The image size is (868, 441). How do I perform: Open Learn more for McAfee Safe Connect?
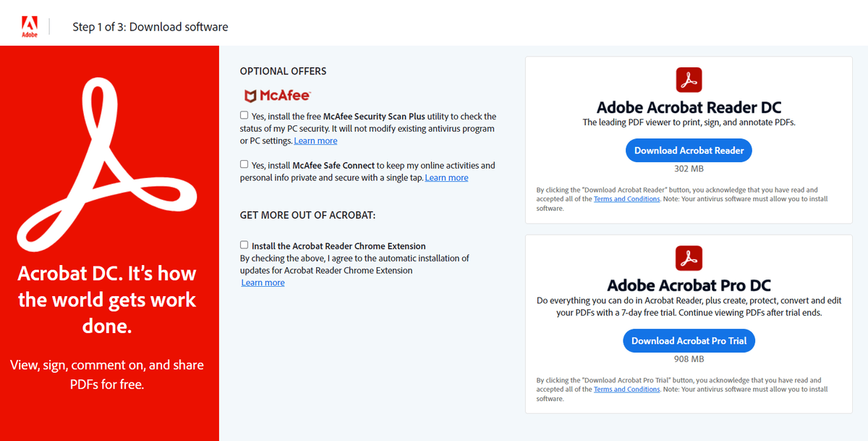(x=446, y=177)
